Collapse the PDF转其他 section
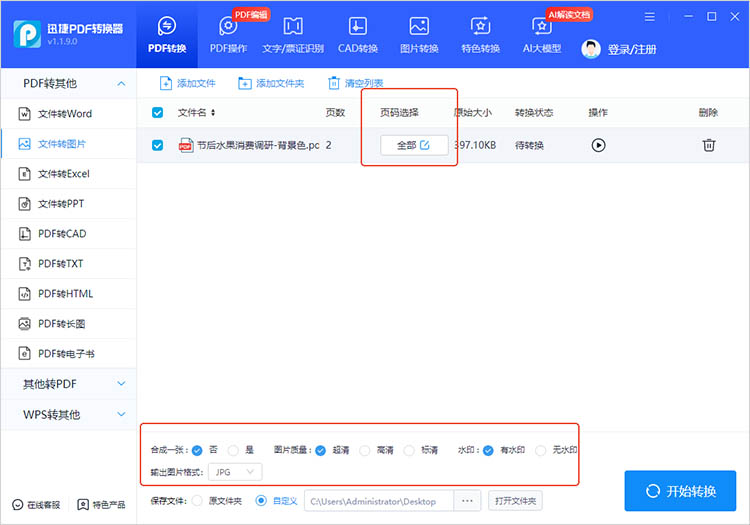The width and height of the screenshot is (750, 525). tap(68, 83)
